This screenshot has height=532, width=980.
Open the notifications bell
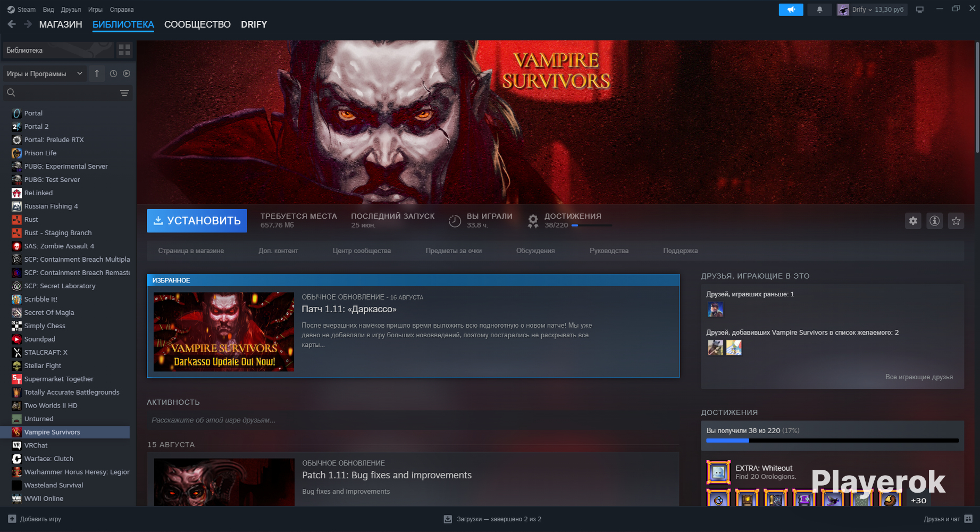pyautogui.click(x=819, y=10)
